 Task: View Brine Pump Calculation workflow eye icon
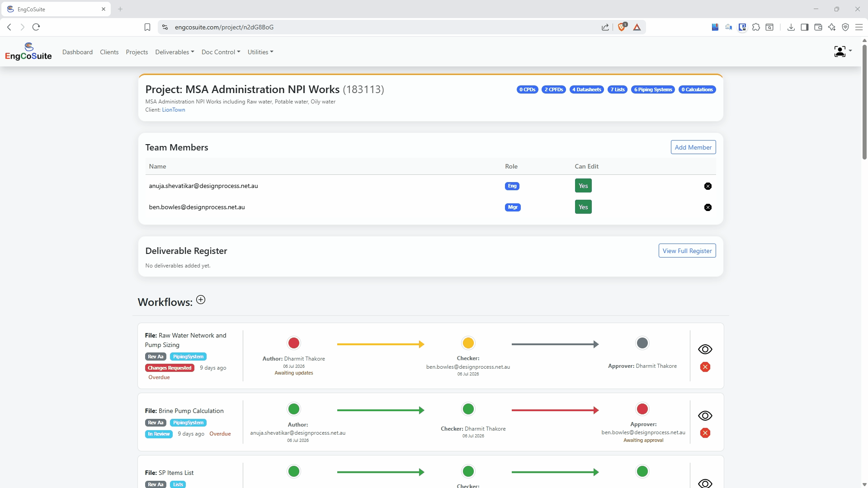click(x=705, y=416)
